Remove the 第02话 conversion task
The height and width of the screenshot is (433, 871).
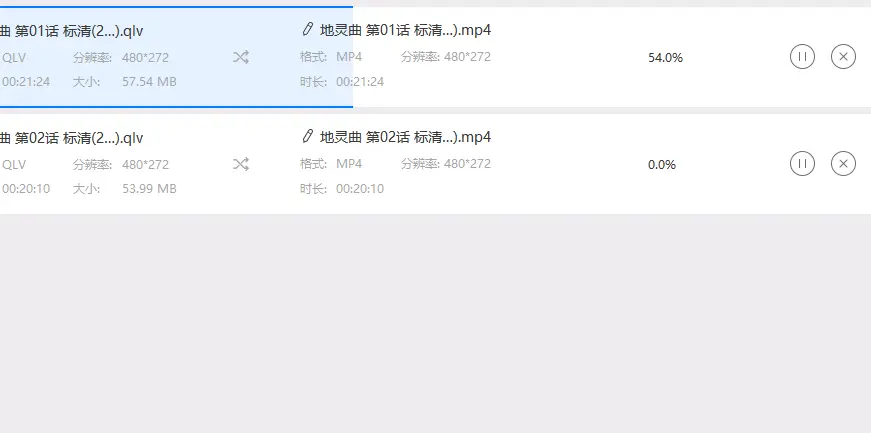coord(843,163)
